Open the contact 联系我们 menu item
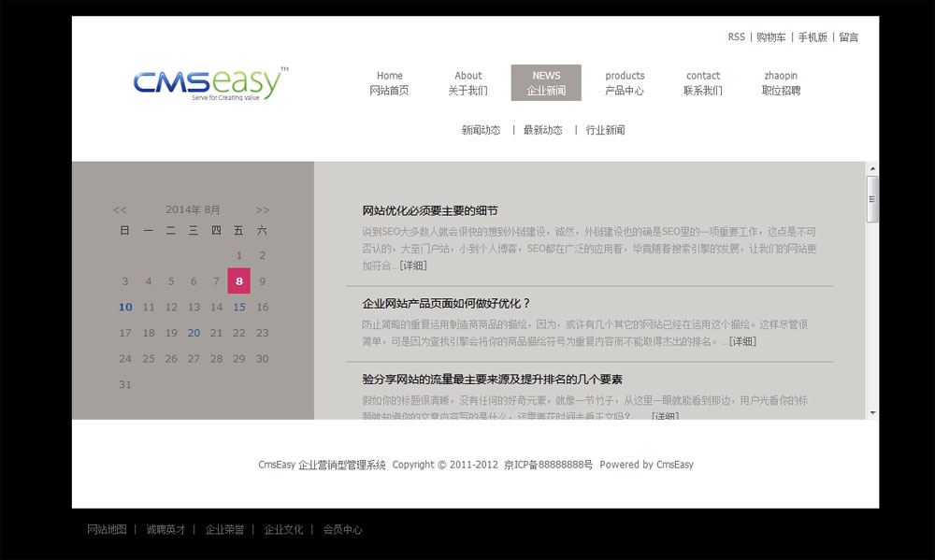Viewport: 935px width, 560px height. click(x=703, y=83)
